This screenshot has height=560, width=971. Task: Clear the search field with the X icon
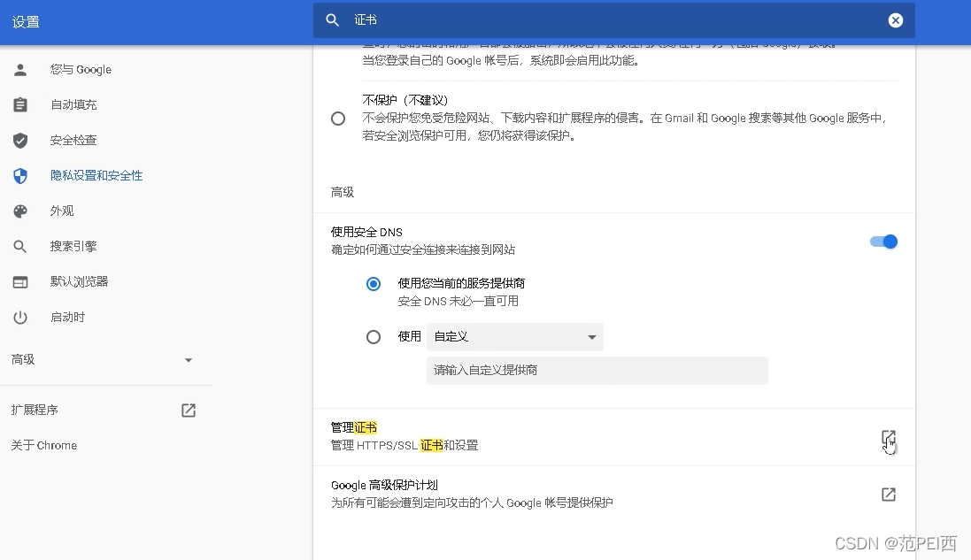[x=896, y=20]
